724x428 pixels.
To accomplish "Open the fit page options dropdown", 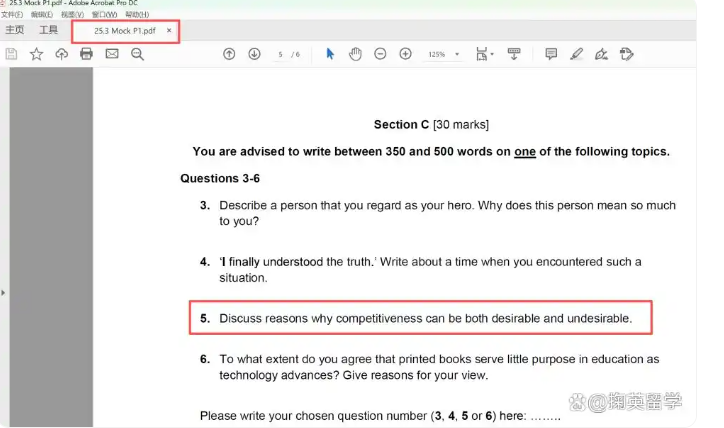I will click(x=485, y=54).
